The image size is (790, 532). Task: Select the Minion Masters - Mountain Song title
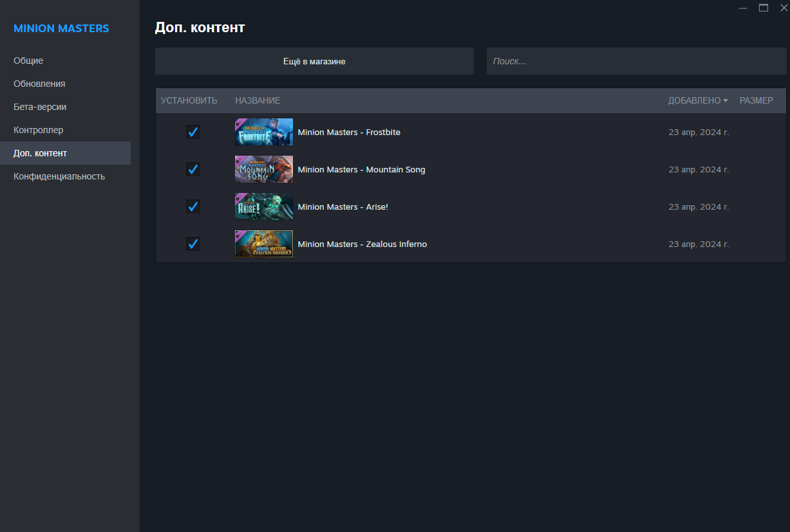[x=361, y=169]
